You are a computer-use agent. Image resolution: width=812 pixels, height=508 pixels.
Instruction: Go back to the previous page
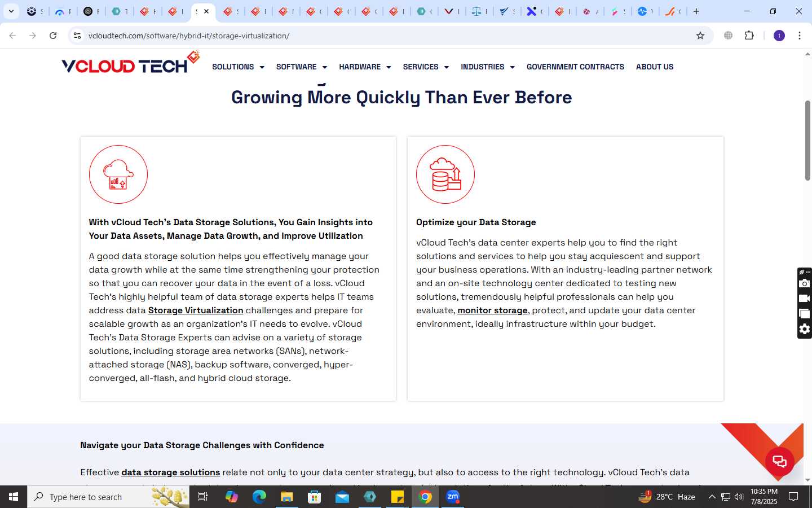(x=12, y=36)
